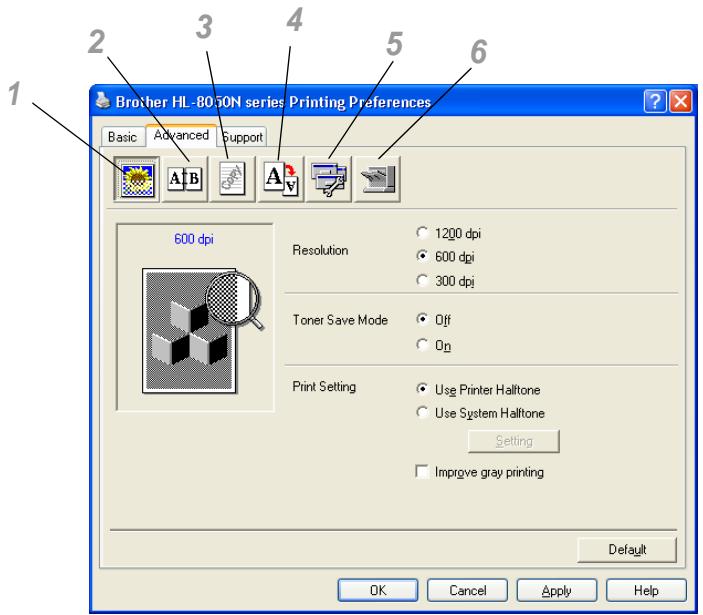Click the printer icon in title bar
Image resolution: width=703 pixels, height=615 pixels.
tap(103, 100)
